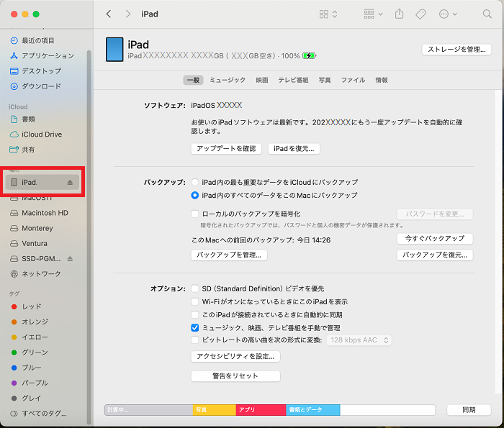Click バックアップを管理 button
Viewport: 504px width, 428px height.
(229, 255)
